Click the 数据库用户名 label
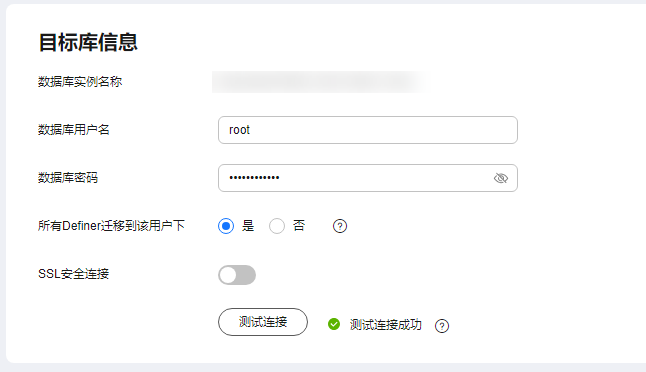646x372 pixels. [x=74, y=130]
